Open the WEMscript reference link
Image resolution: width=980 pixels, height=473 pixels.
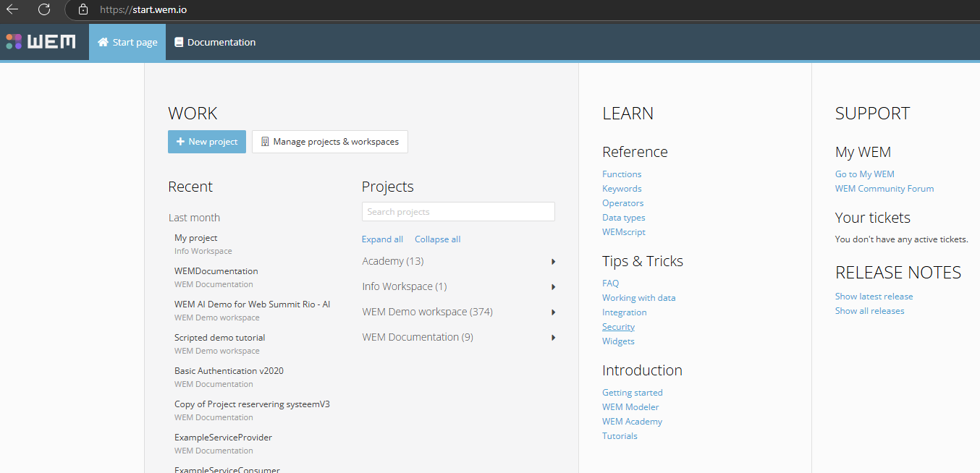click(x=623, y=232)
